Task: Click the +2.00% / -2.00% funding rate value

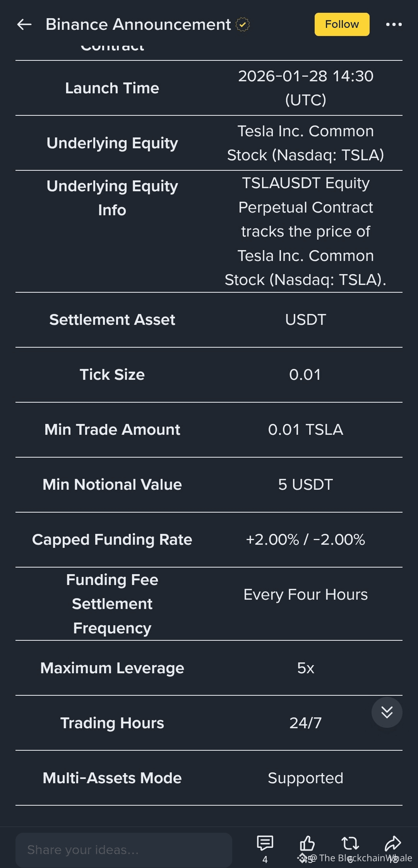Action: point(305,540)
